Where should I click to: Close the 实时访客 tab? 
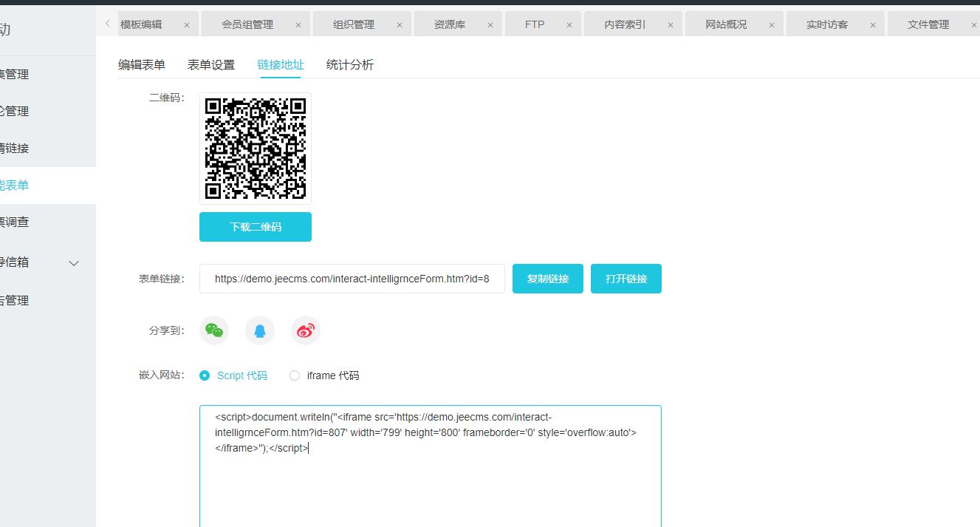coord(873,24)
